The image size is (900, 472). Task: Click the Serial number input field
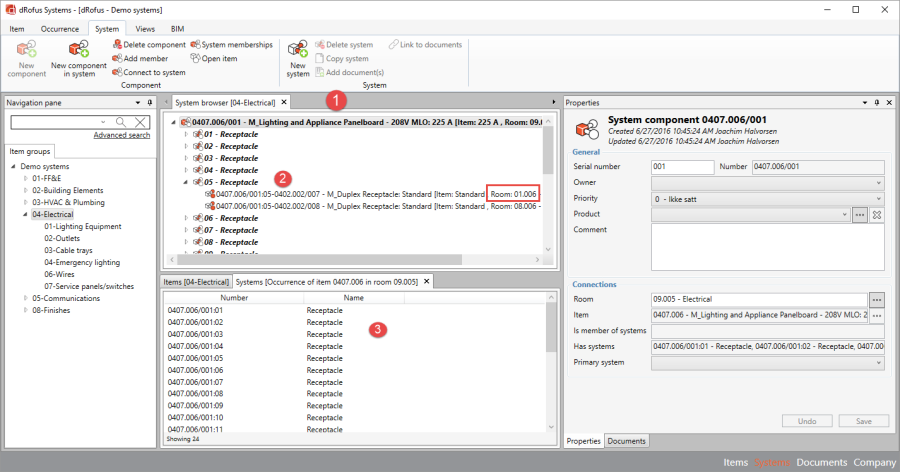(x=682, y=167)
